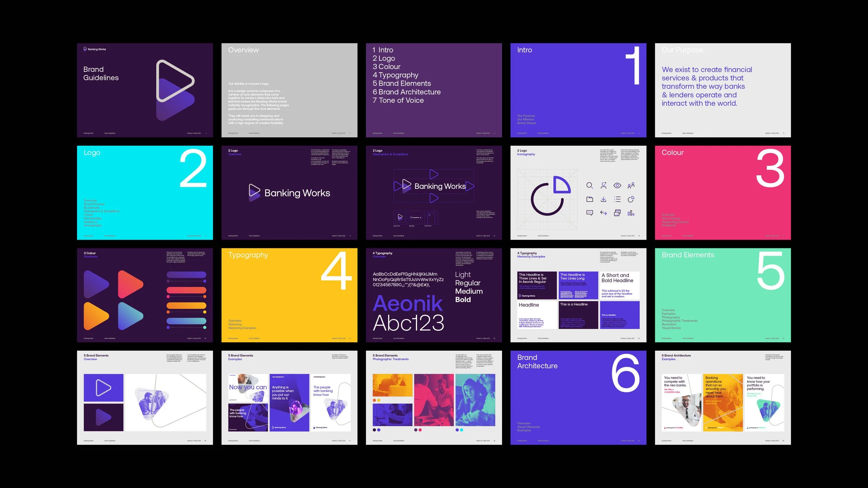Click the 'Brand Guidelines' title on the cover
This screenshot has width=868, height=488.
click(101, 74)
